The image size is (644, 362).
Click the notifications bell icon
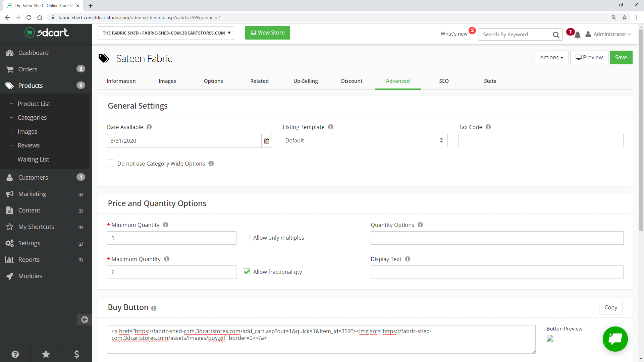pos(577,35)
